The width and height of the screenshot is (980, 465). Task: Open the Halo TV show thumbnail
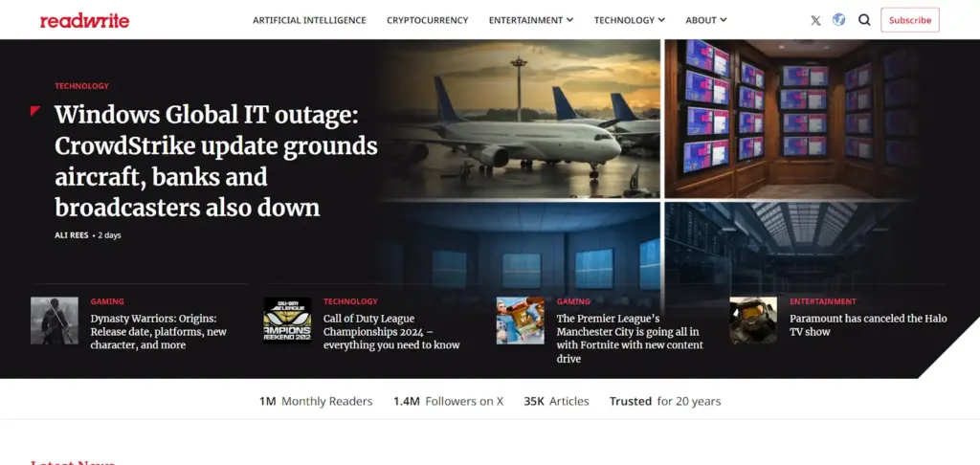(753, 321)
